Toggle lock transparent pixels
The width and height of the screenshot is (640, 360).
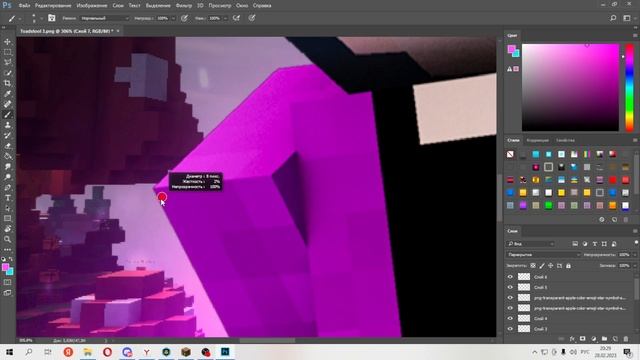(x=533, y=266)
